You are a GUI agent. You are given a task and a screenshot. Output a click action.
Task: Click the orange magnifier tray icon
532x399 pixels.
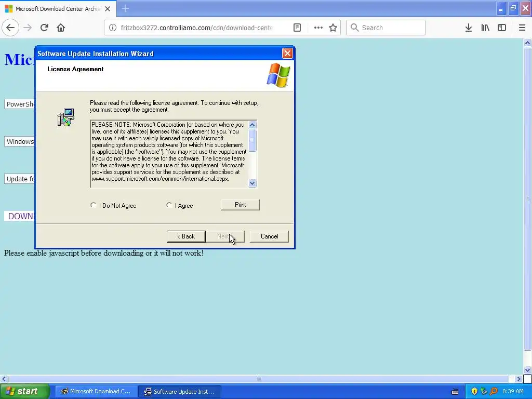(x=494, y=392)
